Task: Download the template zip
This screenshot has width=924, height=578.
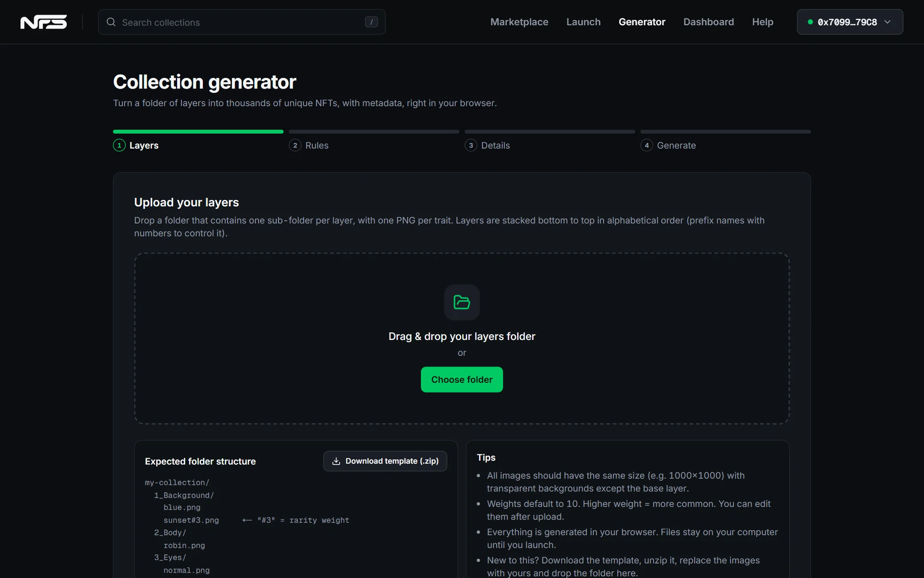Action: pos(385,461)
